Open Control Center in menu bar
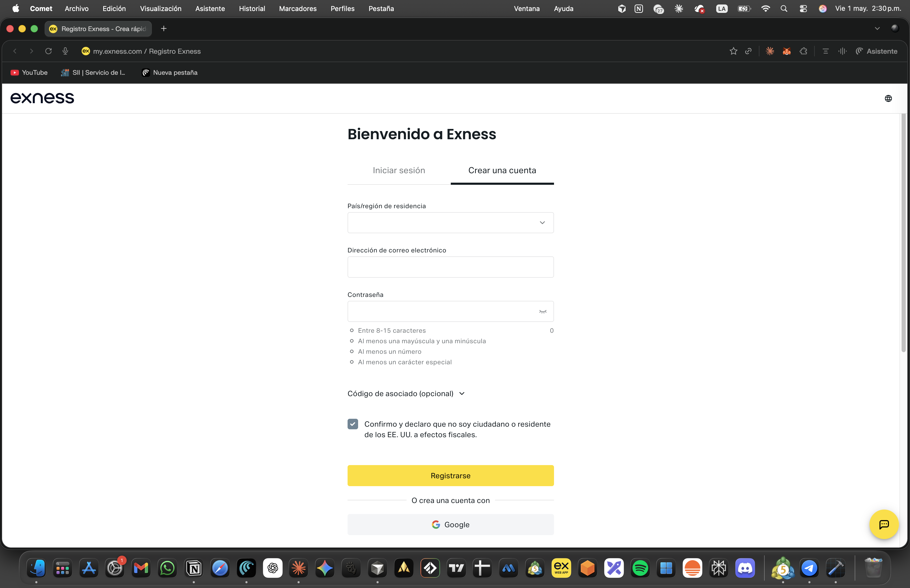Viewport: 910px width, 588px height. [x=803, y=8]
